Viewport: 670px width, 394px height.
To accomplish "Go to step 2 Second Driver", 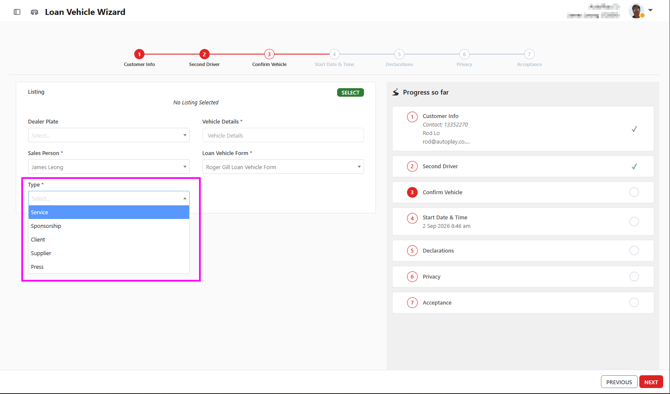I will coord(204,54).
